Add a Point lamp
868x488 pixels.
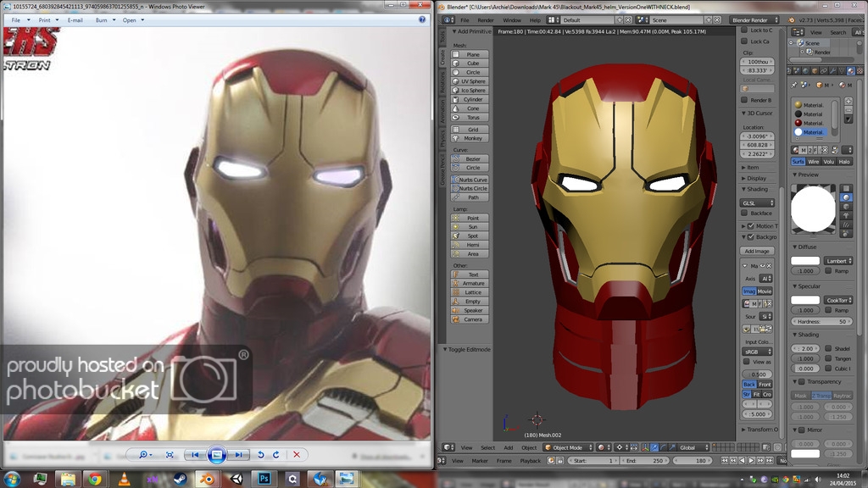[x=470, y=218]
